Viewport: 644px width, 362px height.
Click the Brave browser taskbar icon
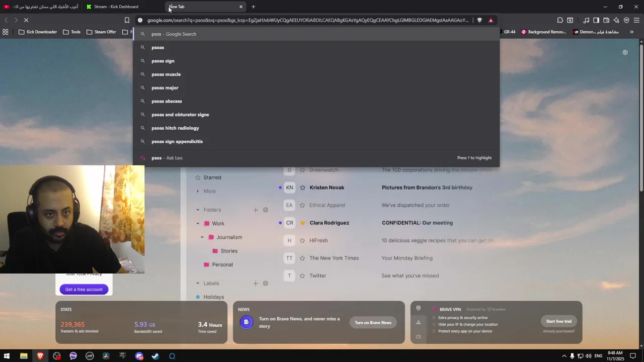pos(40,356)
